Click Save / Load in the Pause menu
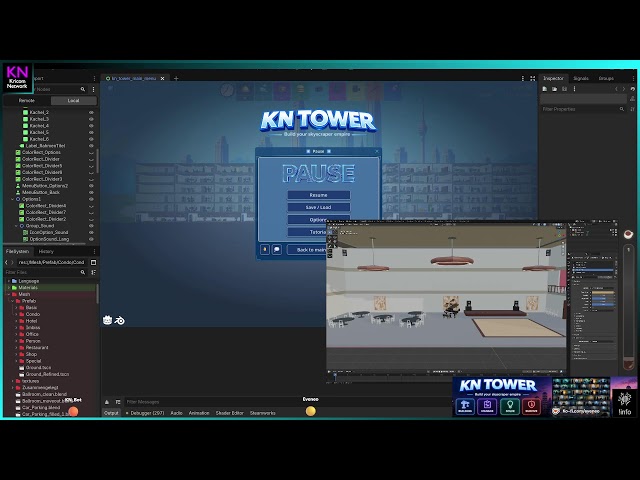640x480 pixels. coord(318,207)
